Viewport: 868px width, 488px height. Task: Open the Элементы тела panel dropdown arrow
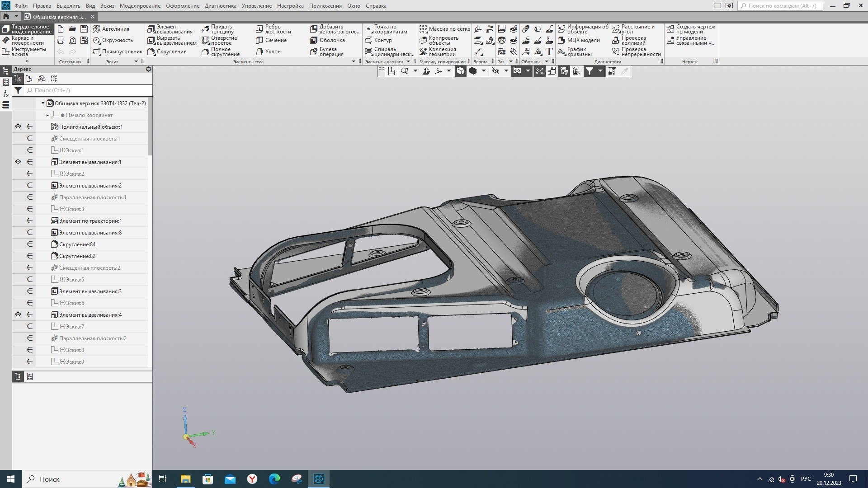pyautogui.click(x=354, y=61)
